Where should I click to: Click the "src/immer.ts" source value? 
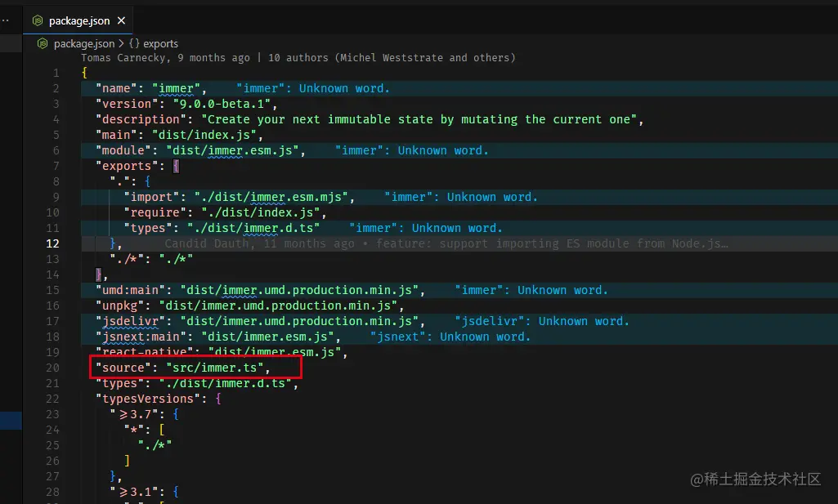coord(215,368)
